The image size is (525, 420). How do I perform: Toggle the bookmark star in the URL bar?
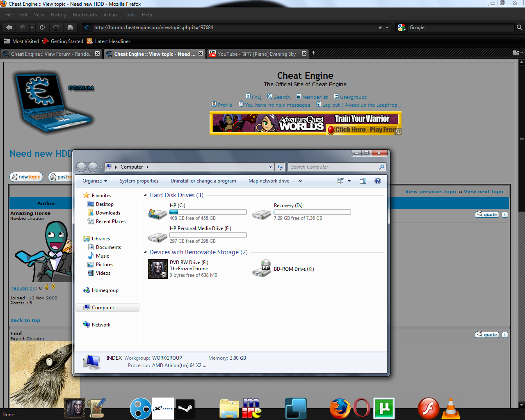click(x=380, y=27)
